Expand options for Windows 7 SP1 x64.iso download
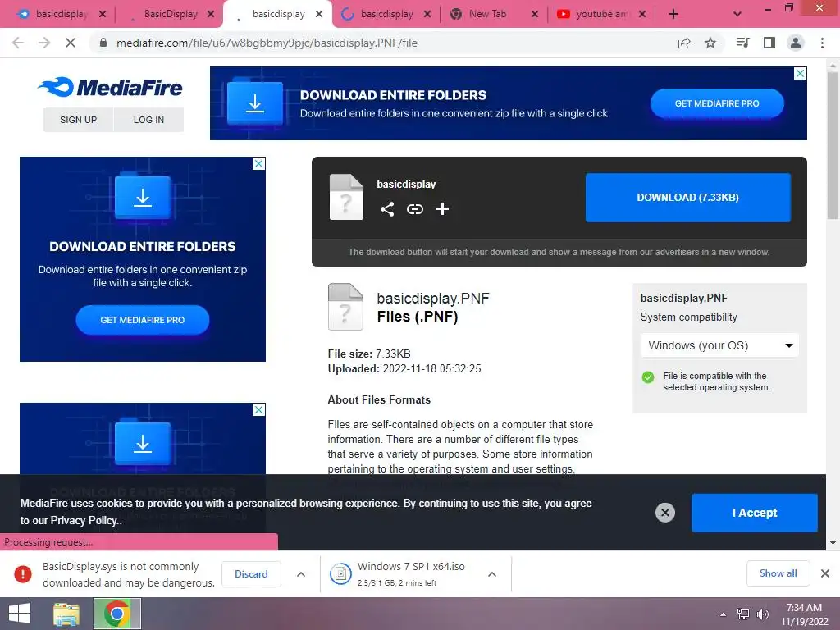 click(x=492, y=573)
